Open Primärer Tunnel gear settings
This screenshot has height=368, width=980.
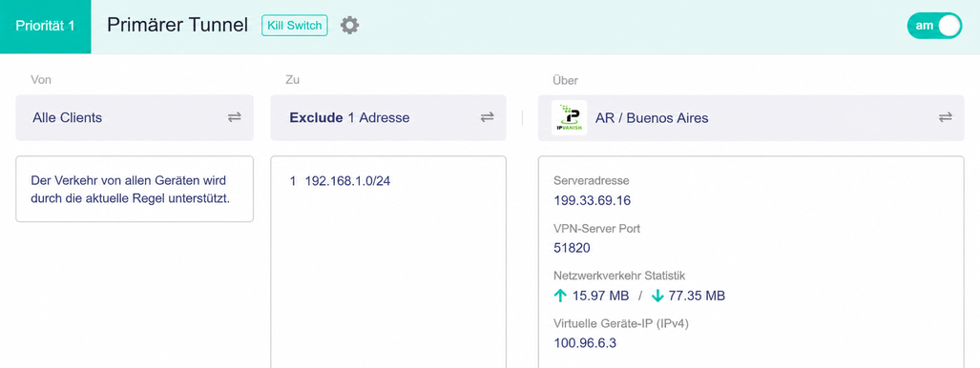pyautogui.click(x=349, y=26)
